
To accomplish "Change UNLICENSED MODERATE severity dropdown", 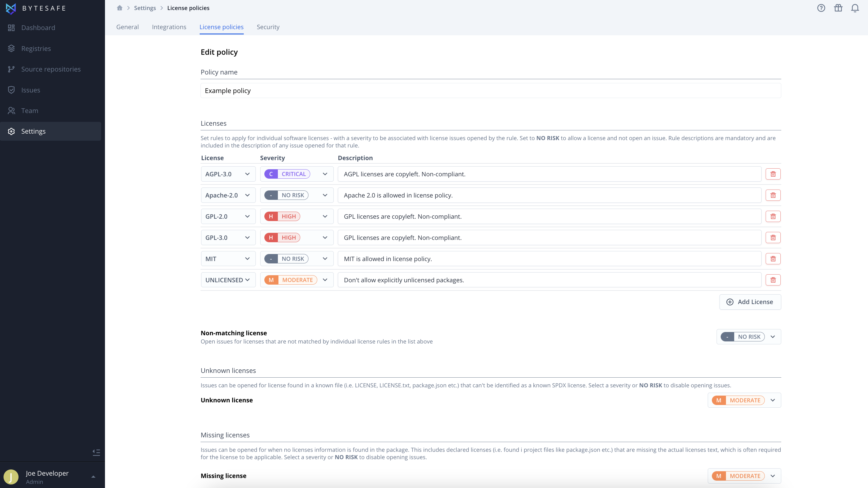I will tap(297, 280).
